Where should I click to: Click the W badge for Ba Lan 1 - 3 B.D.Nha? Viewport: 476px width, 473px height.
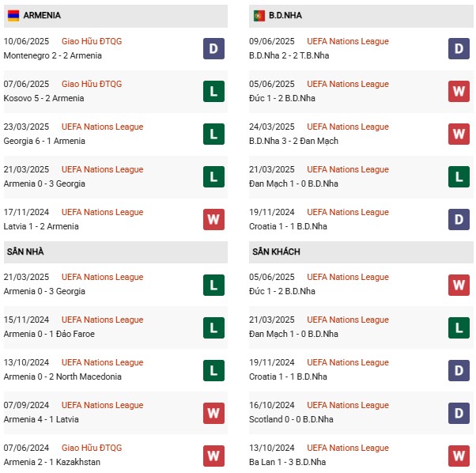tap(459, 455)
